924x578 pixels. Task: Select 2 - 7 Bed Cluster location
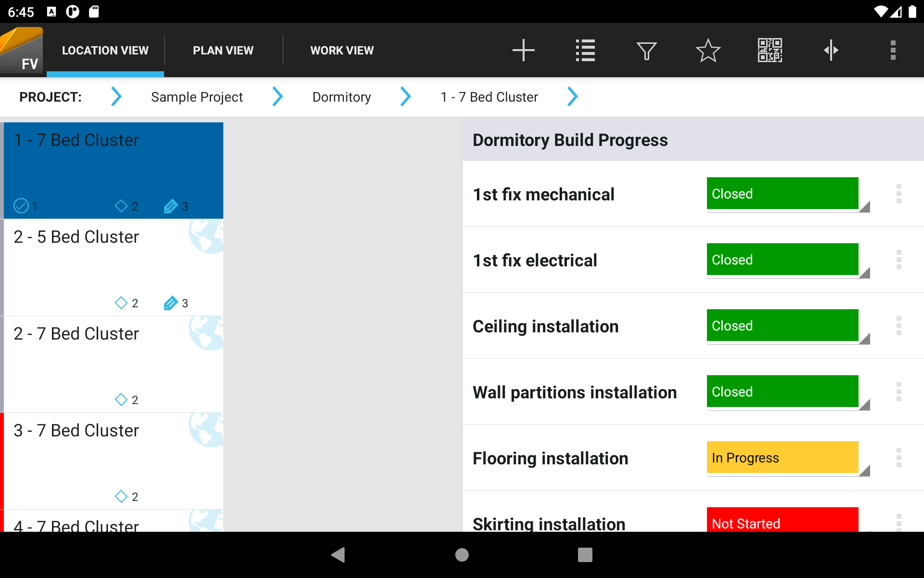[x=114, y=364]
